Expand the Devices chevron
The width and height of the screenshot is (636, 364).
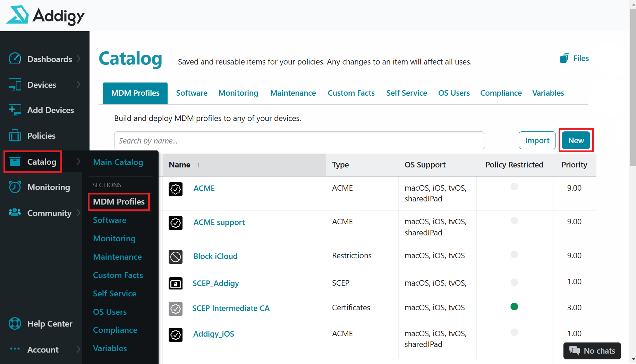[x=79, y=84]
